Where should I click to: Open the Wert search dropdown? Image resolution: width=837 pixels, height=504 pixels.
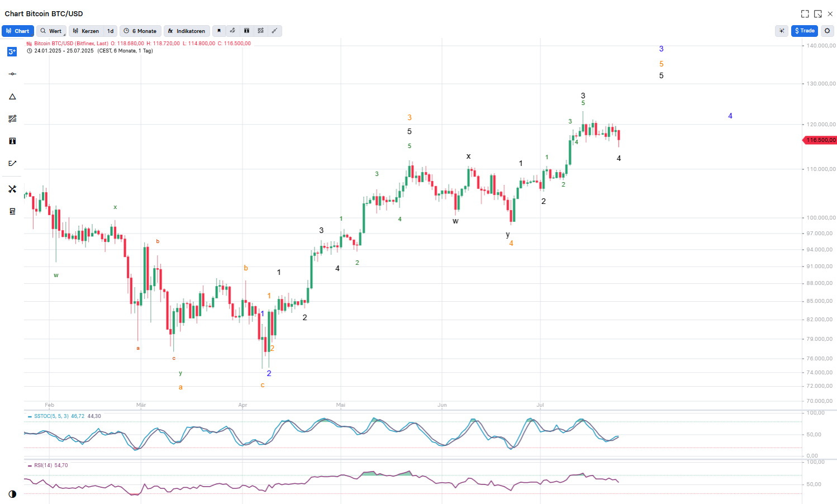[x=51, y=31]
